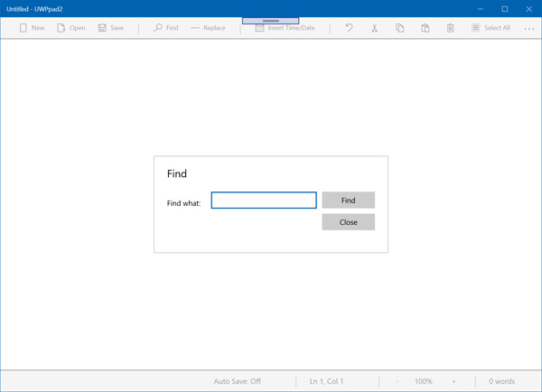The height and width of the screenshot is (392, 542).
Task: Click the Delete trash can icon
Action: (x=450, y=28)
